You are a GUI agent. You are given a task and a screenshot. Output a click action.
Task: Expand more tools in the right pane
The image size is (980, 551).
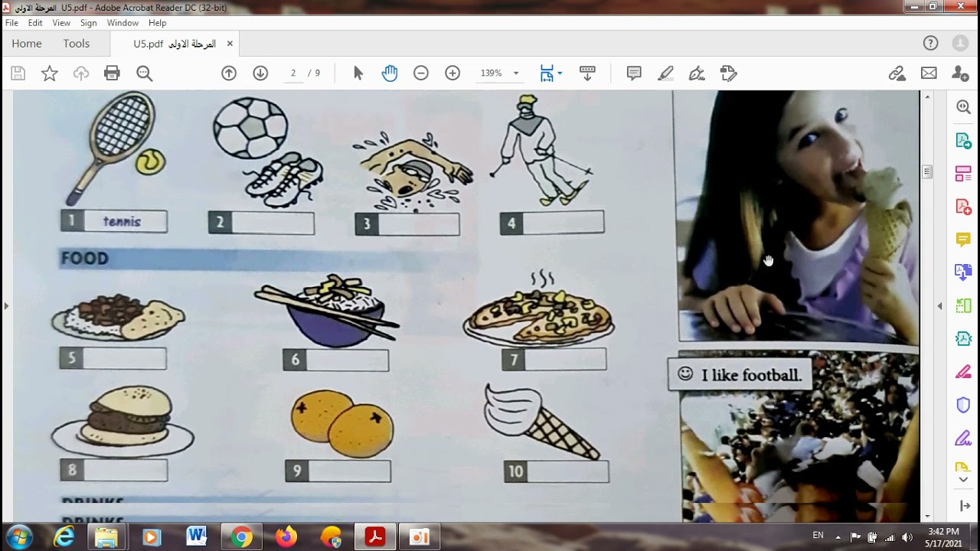click(964, 480)
